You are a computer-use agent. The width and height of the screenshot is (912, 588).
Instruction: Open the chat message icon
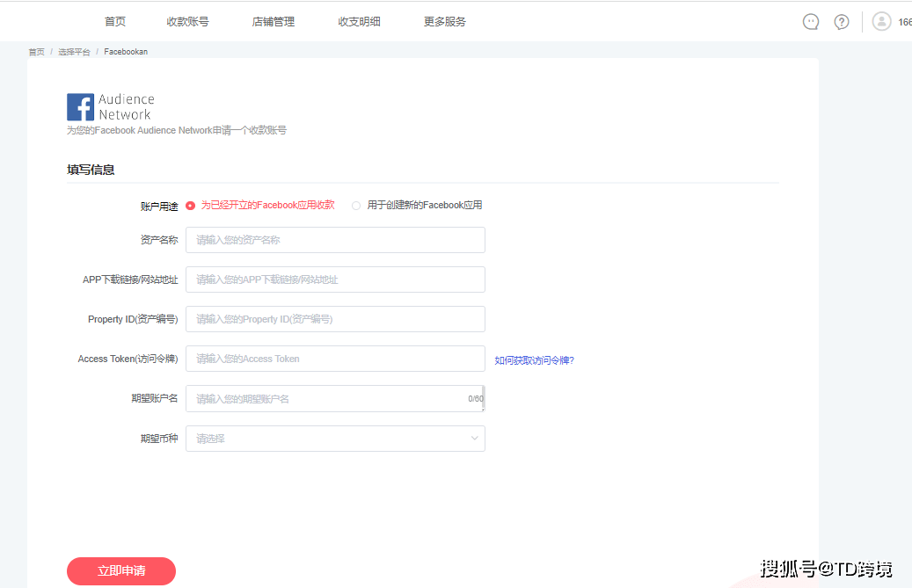(811, 22)
